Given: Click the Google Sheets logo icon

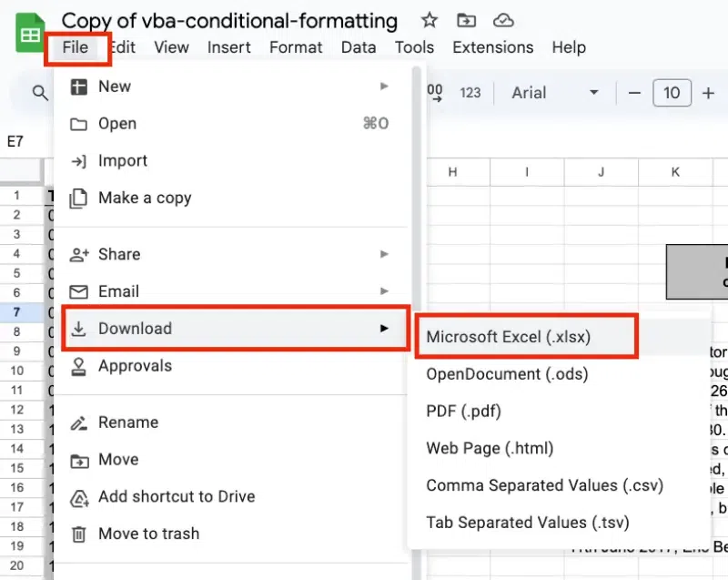Looking at the screenshot, I should click(30, 35).
